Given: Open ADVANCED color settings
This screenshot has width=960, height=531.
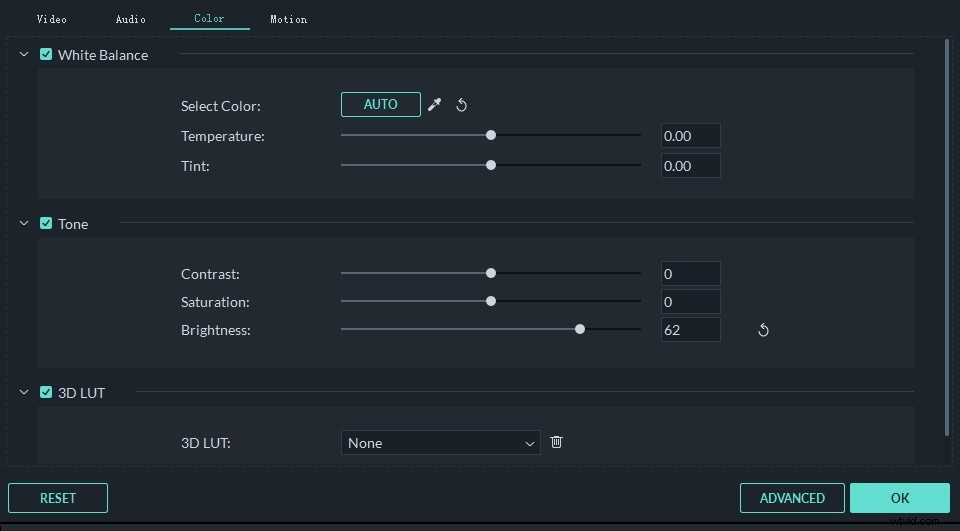Looking at the screenshot, I should [792, 498].
